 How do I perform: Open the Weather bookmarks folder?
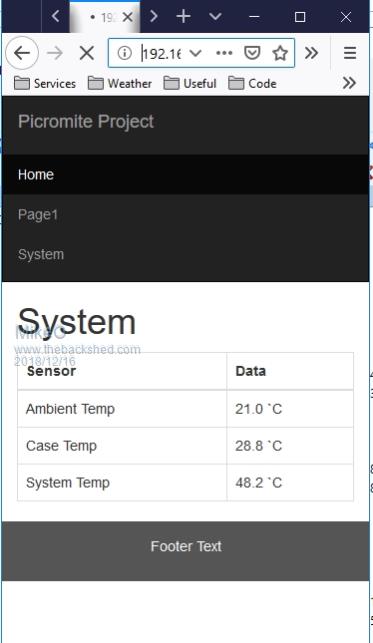(x=120, y=83)
